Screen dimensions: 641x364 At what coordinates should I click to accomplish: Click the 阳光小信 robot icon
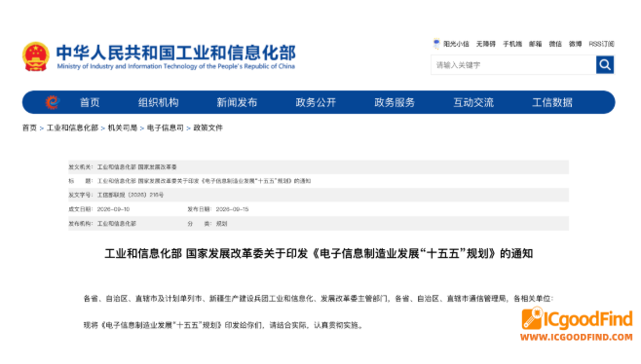[436, 43]
